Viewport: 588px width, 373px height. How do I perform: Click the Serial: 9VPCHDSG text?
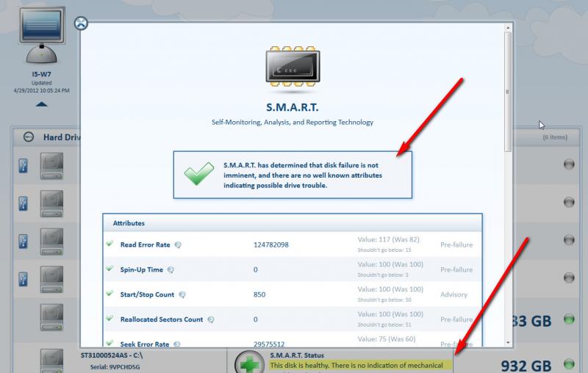pos(115,367)
